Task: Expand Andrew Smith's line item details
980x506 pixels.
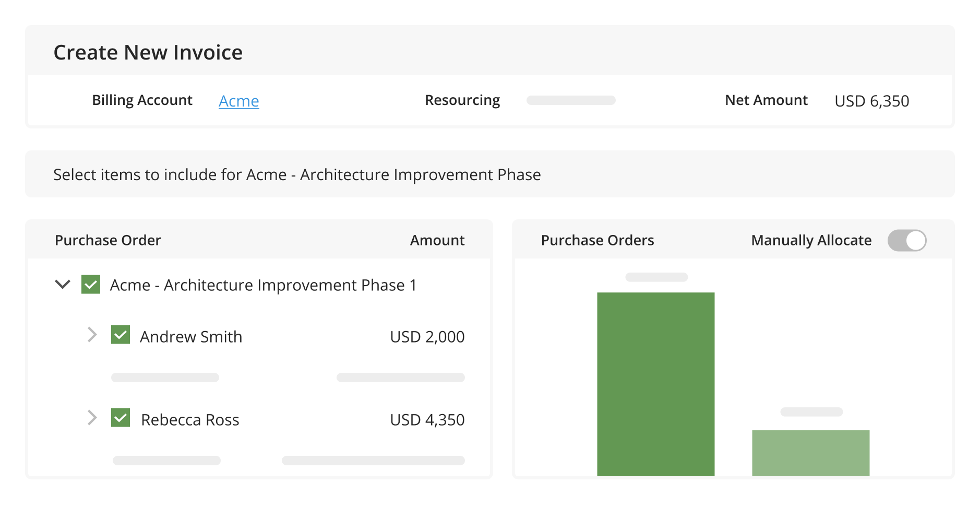Action: coord(92,335)
